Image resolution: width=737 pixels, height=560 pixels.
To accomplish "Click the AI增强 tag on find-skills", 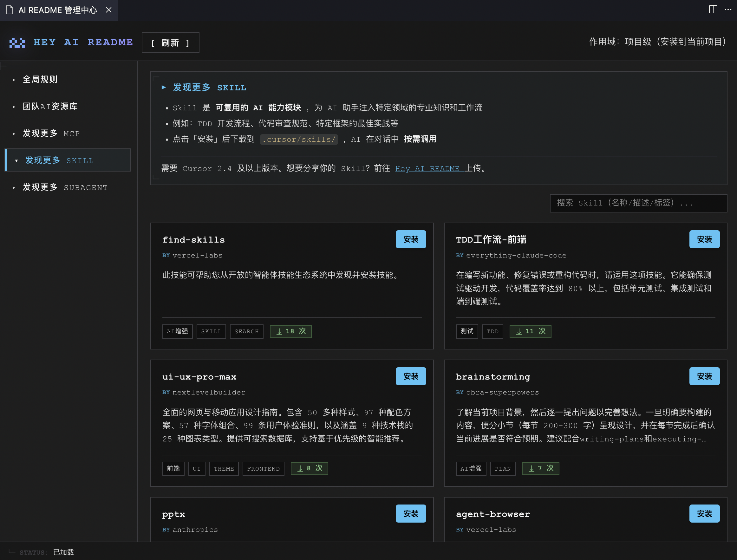I will 177,331.
